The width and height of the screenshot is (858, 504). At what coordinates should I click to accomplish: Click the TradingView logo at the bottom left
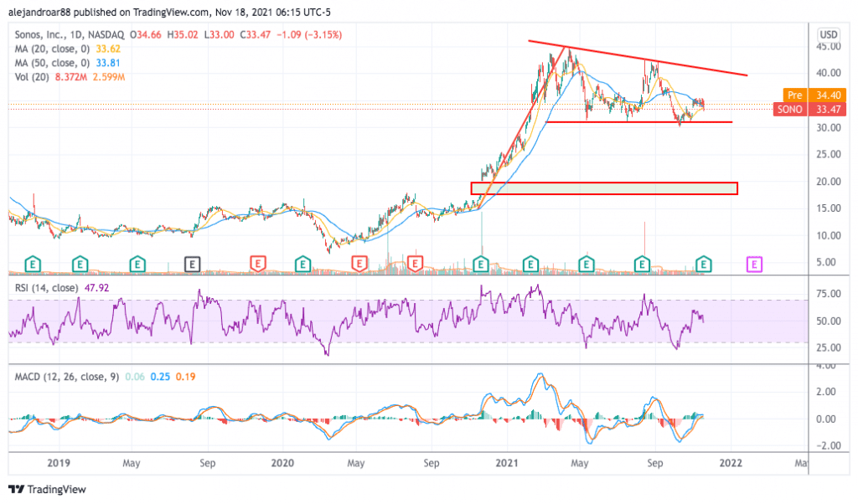(48, 489)
